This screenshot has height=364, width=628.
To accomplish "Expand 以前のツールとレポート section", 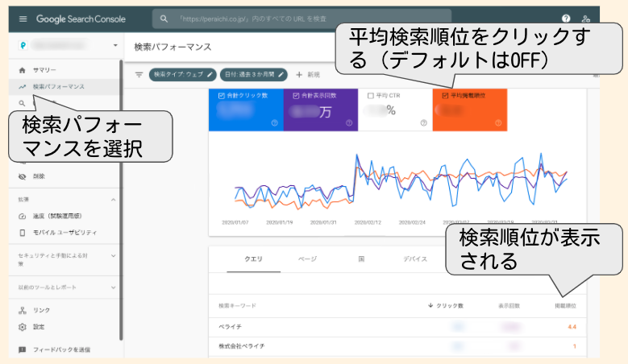I will click(x=112, y=286).
